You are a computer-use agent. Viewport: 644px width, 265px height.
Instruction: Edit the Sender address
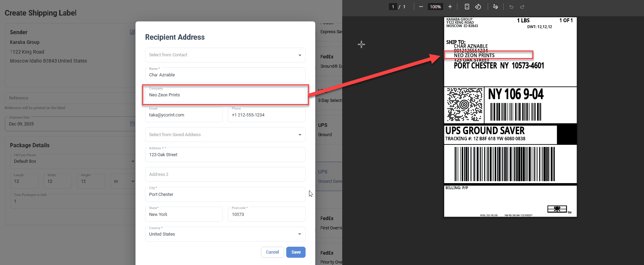coord(132,32)
